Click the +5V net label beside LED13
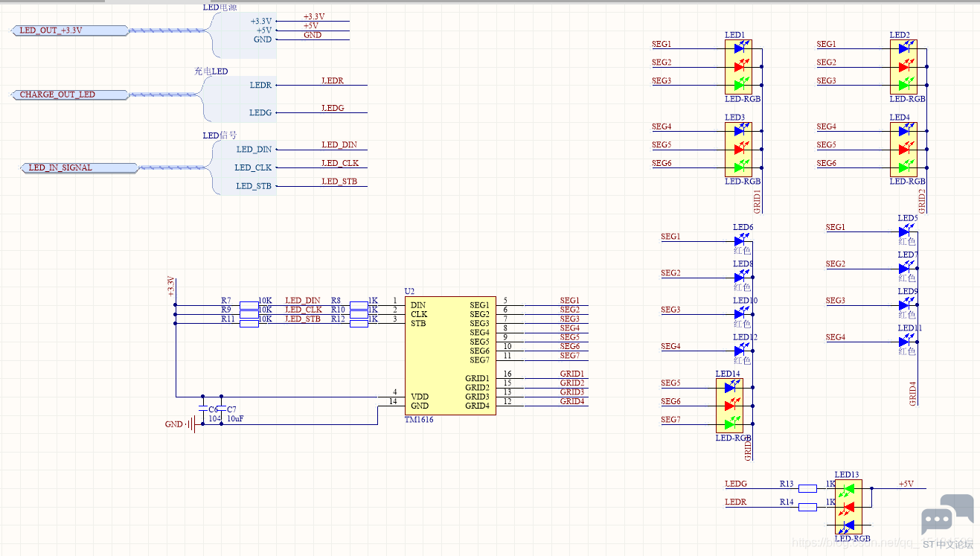Viewport: 980px width, 556px height. [906, 484]
